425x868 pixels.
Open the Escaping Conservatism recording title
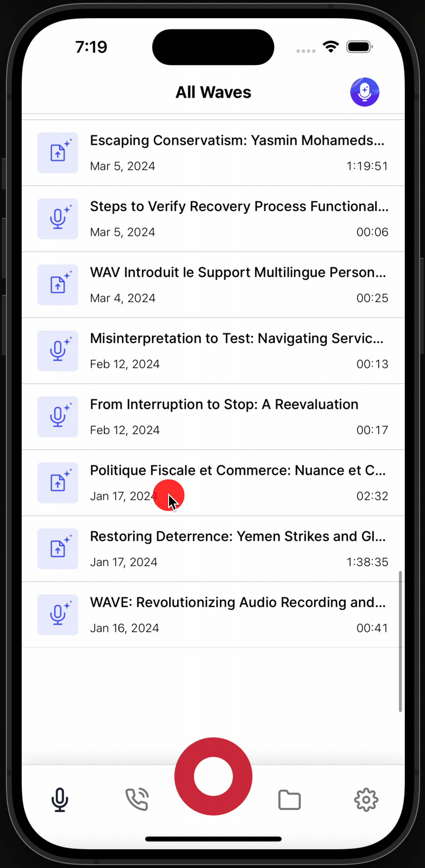(x=237, y=141)
